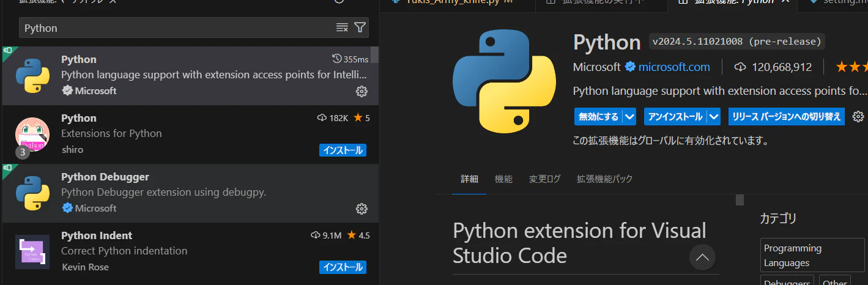Select the Python Indent list entry title
Image resolution: width=868 pixels, height=285 pixels.
click(97, 235)
